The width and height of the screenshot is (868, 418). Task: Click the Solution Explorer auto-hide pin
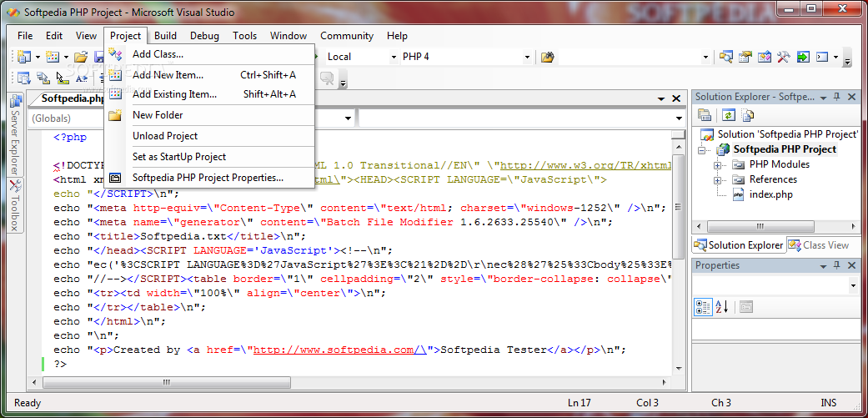837,96
